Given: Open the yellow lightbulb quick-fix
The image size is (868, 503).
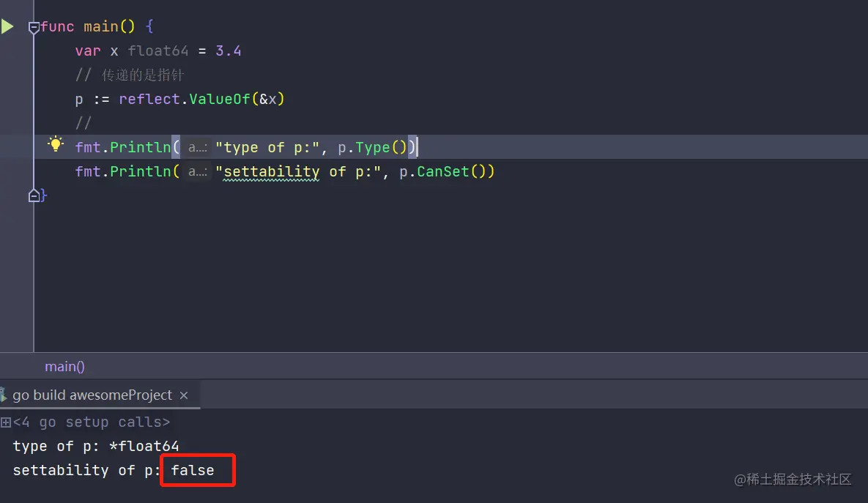Looking at the screenshot, I should 56,144.
